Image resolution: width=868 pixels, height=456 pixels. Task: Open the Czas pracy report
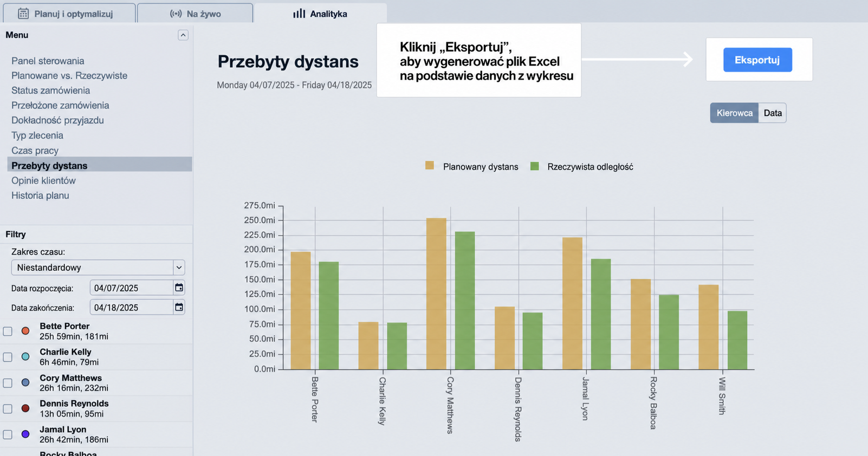(x=35, y=151)
